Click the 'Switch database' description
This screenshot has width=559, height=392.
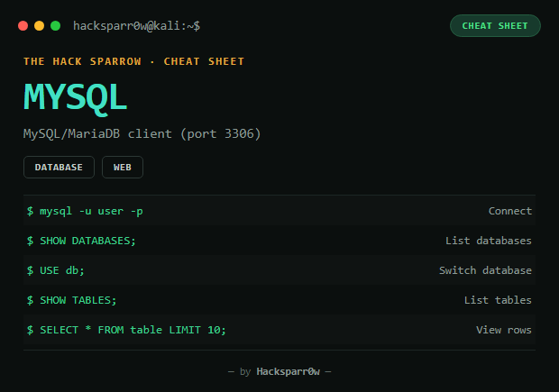tap(485, 270)
